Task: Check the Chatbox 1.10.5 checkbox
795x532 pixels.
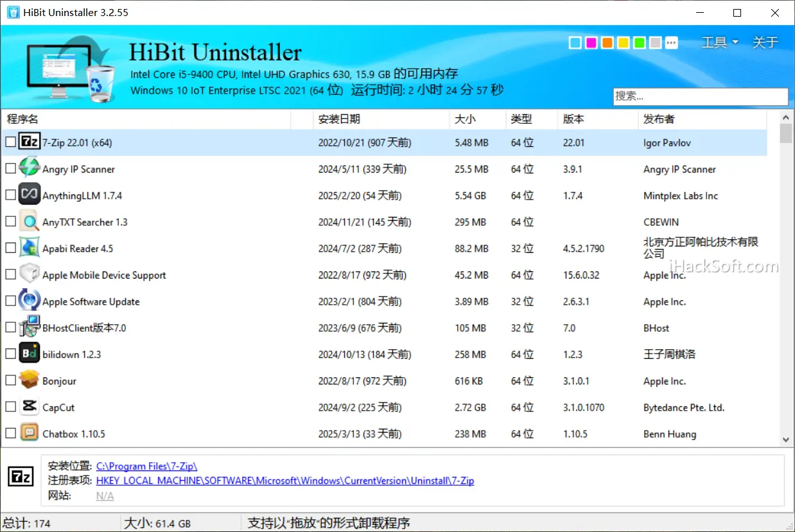Action: (x=10, y=433)
